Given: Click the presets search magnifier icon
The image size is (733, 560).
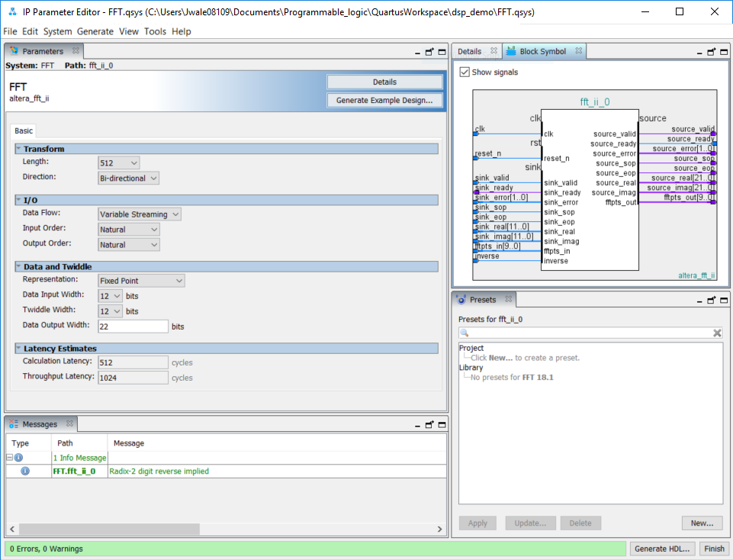Looking at the screenshot, I should pyautogui.click(x=465, y=333).
